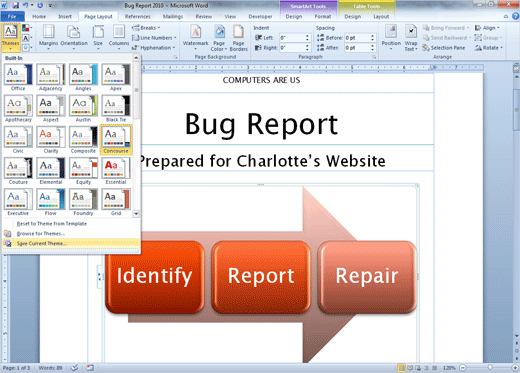The image size is (520, 373).
Task: Open the Orientation tool
Action: click(x=74, y=37)
